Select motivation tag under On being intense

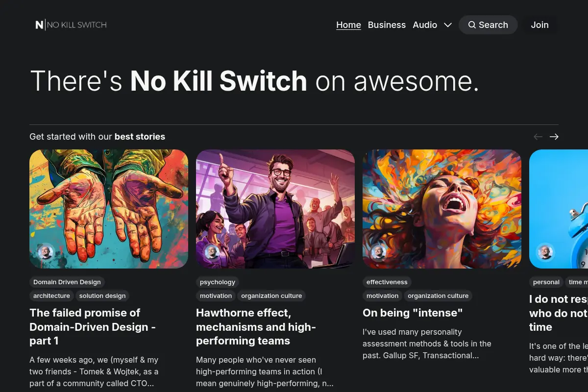pos(382,295)
